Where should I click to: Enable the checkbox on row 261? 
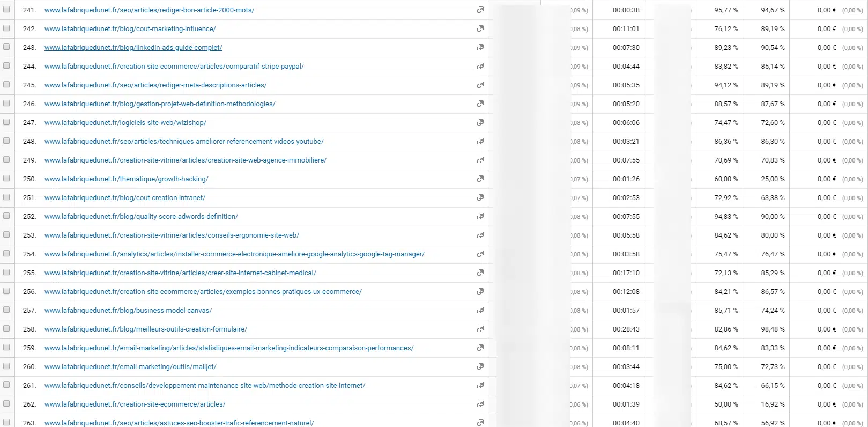[6, 385]
